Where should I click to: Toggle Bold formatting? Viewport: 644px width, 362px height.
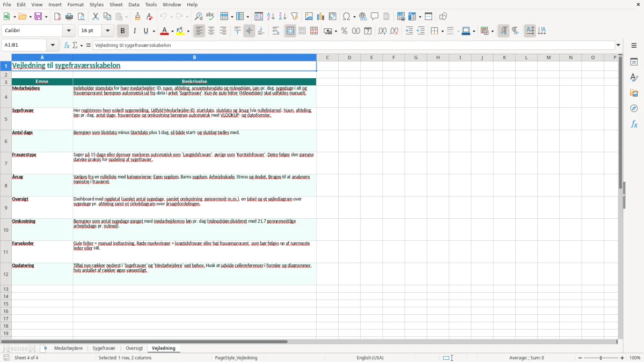pos(122,31)
